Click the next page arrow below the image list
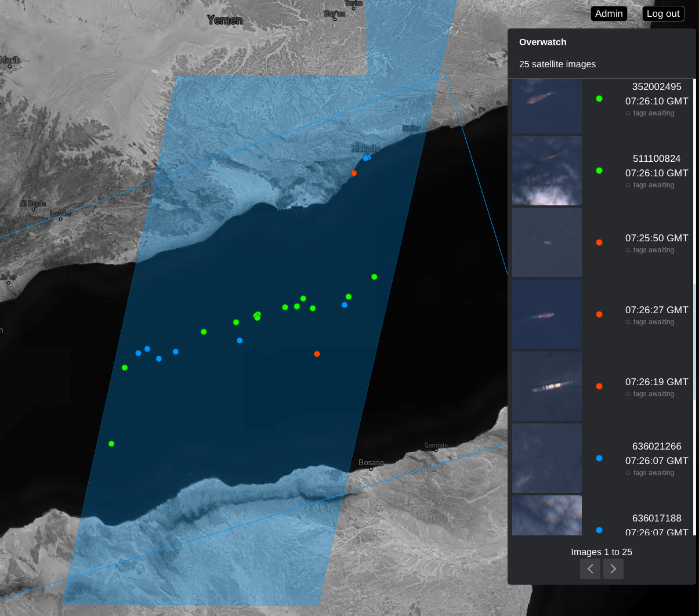The image size is (699, 616). pos(613,569)
